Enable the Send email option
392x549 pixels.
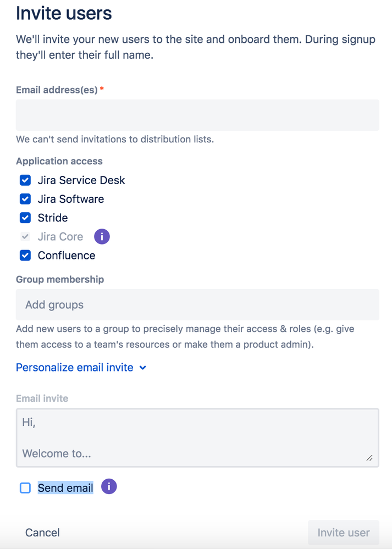(x=25, y=487)
